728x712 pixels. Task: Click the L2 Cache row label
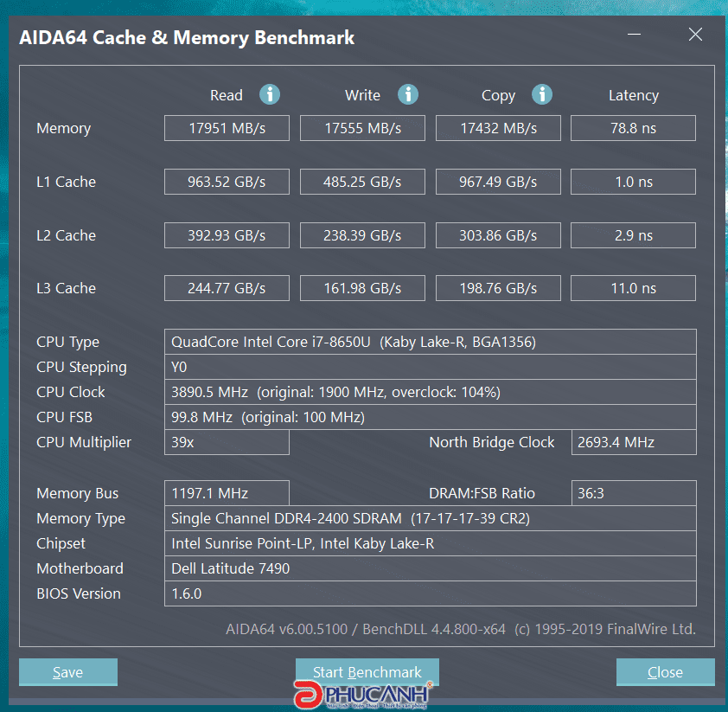(x=67, y=235)
